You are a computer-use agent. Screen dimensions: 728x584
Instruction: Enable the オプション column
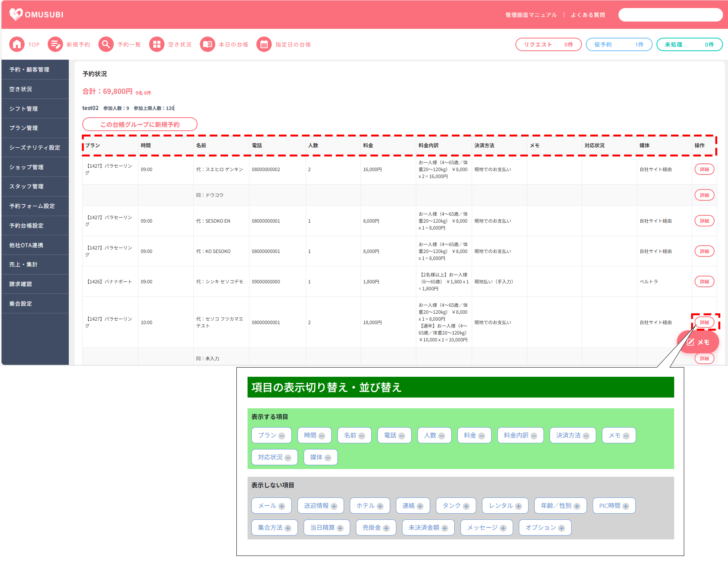(562, 528)
